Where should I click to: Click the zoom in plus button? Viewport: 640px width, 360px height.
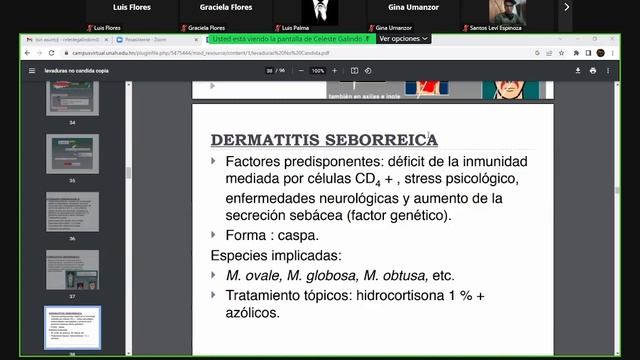334,71
